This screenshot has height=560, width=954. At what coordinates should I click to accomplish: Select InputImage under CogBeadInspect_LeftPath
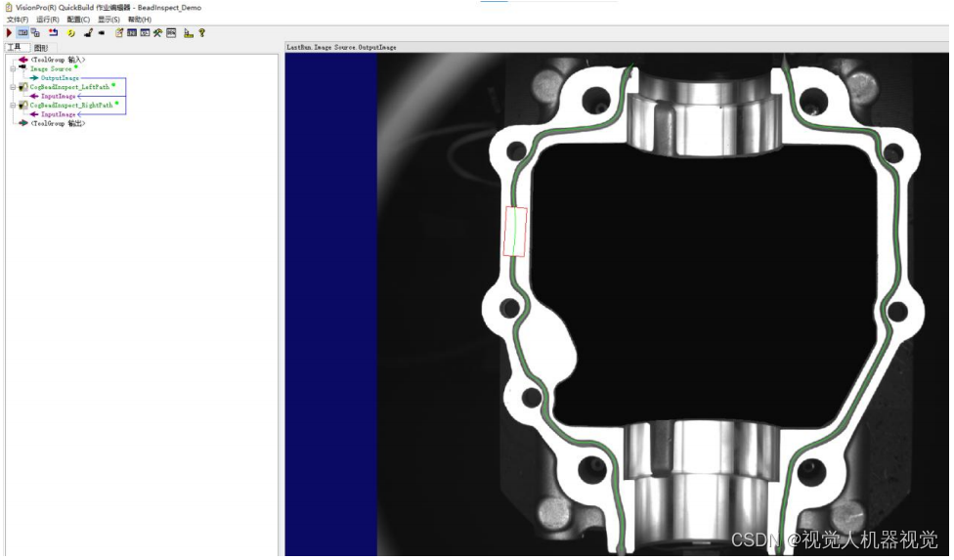[x=59, y=96]
